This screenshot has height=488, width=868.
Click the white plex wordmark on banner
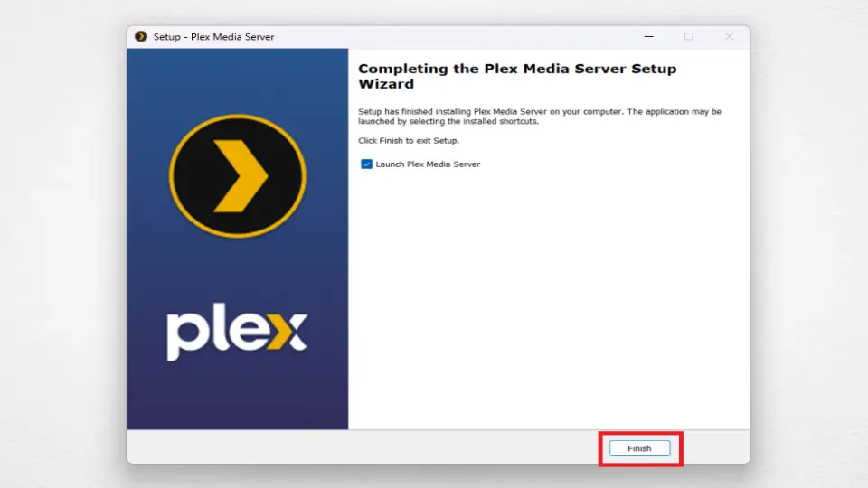pyautogui.click(x=217, y=333)
